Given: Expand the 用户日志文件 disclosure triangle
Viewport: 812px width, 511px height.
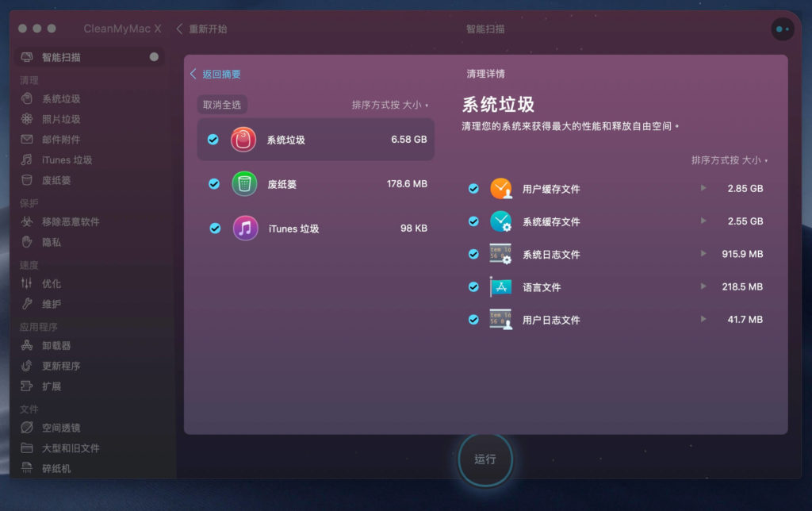Looking at the screenshot, I should 703,319.
